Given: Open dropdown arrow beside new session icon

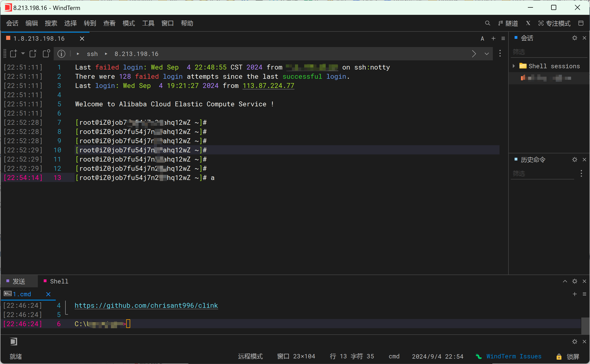Looking at the screenshot, I should pyautogui.click(x=23, y=53).
